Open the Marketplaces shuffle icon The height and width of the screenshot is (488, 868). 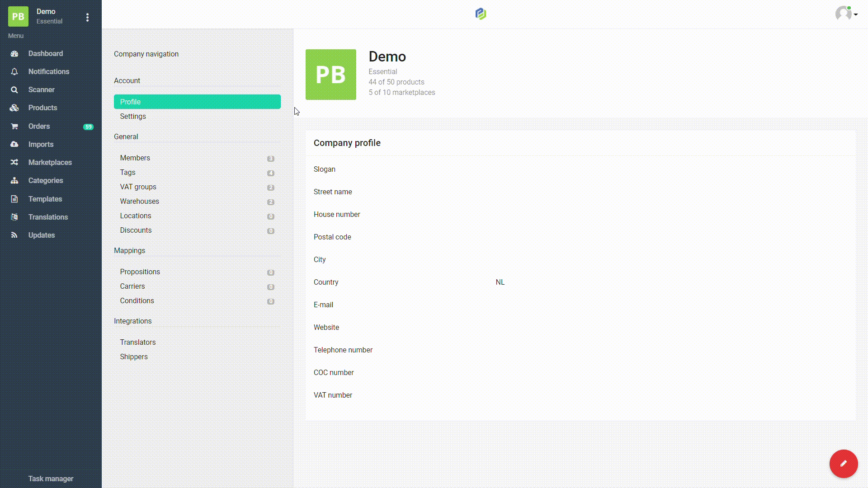tap(14, 162)
